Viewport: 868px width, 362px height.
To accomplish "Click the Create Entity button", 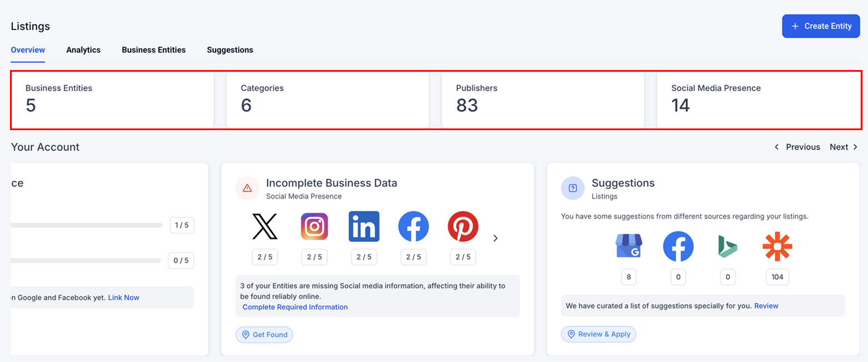I will 821,26.
